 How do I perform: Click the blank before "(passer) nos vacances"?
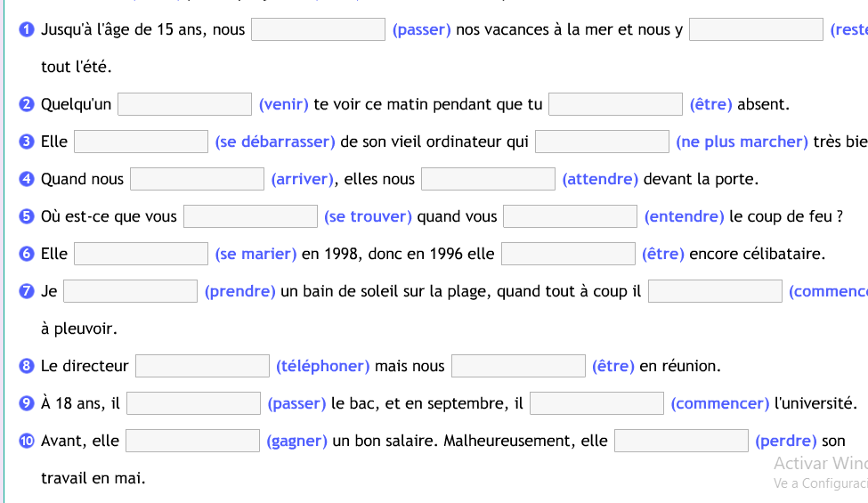[x=318, y=29]
